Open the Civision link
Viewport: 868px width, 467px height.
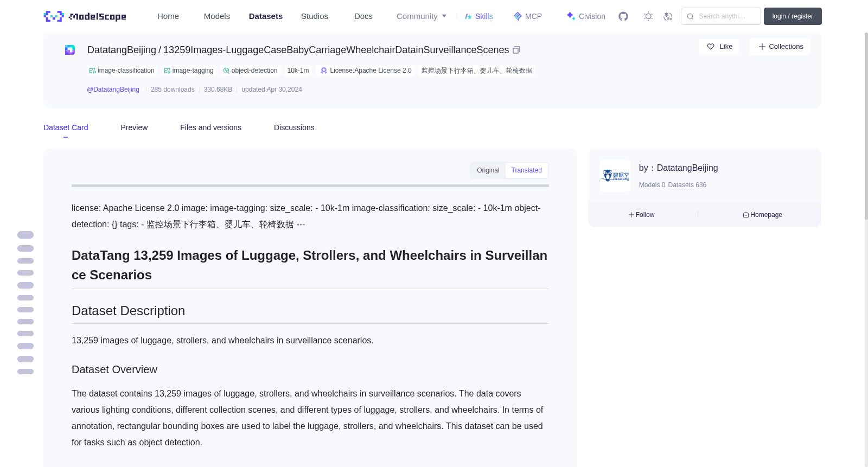586,16
